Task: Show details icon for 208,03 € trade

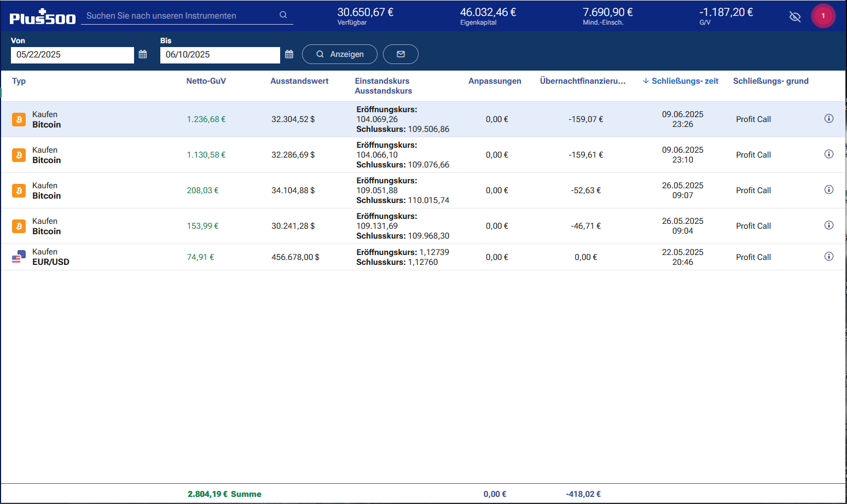Action: coord(828,190)
